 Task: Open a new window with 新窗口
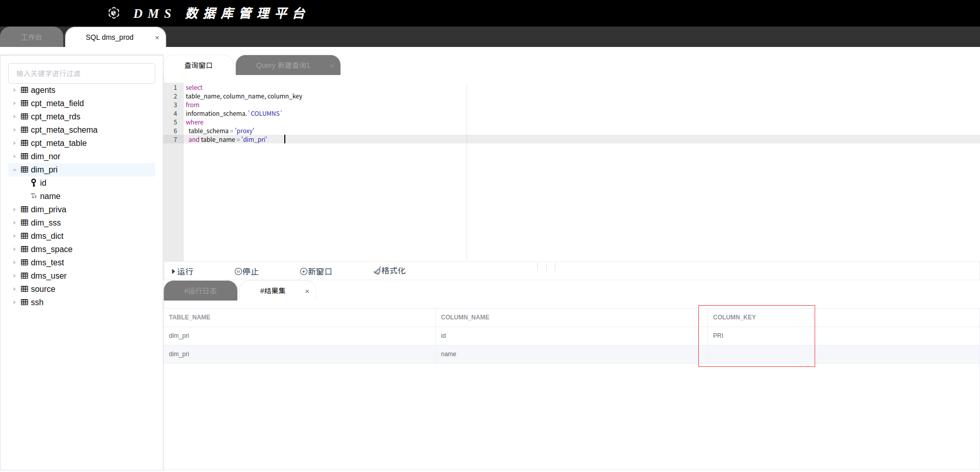point(316,271)
